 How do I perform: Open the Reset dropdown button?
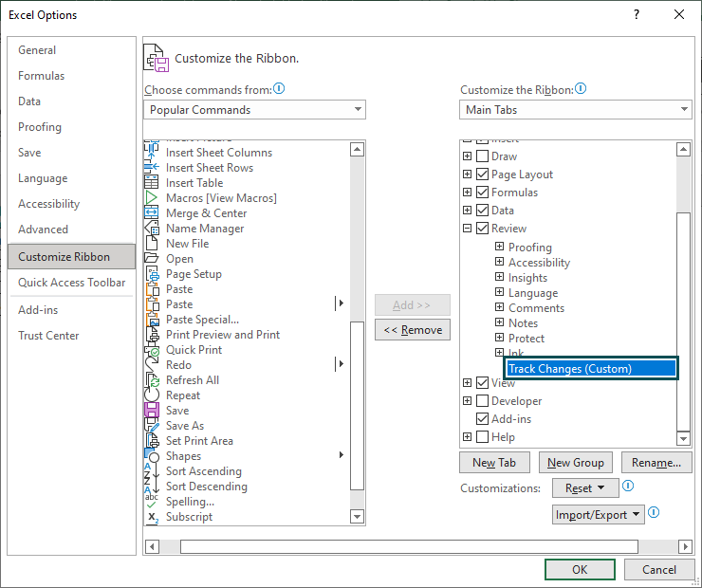[585, 488]
